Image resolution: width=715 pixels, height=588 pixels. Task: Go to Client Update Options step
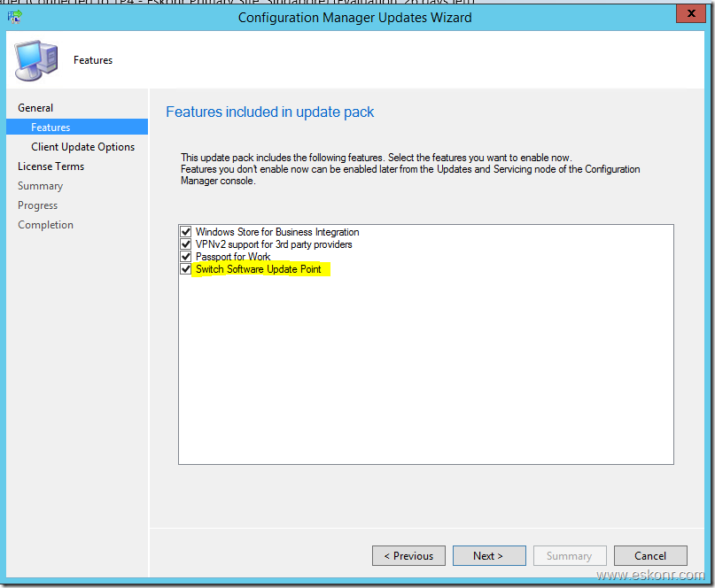click(82, 147)
